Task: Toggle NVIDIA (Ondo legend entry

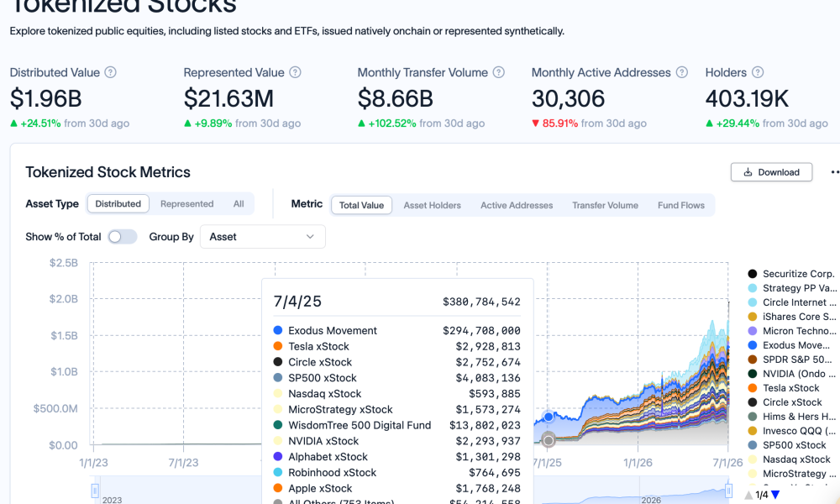Action: pyautogui.click(x=792, y=374)
